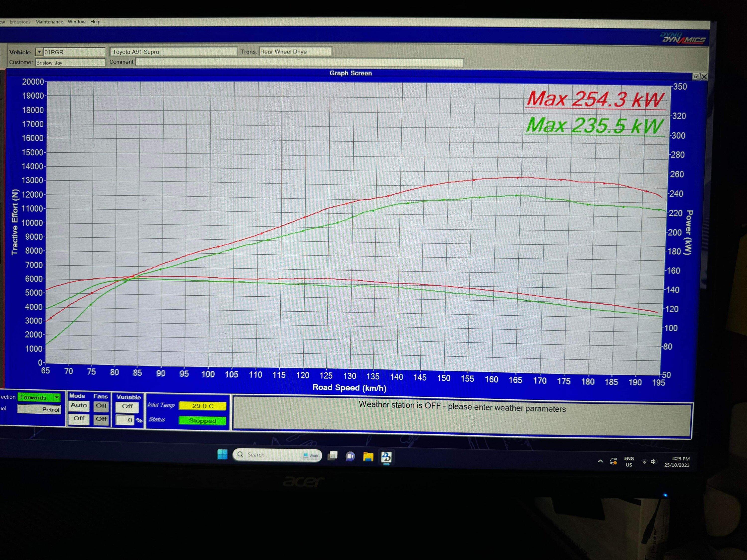Expand the Vehicle dropdown arrow
The image size is (747, 560).
pos(39,52)
